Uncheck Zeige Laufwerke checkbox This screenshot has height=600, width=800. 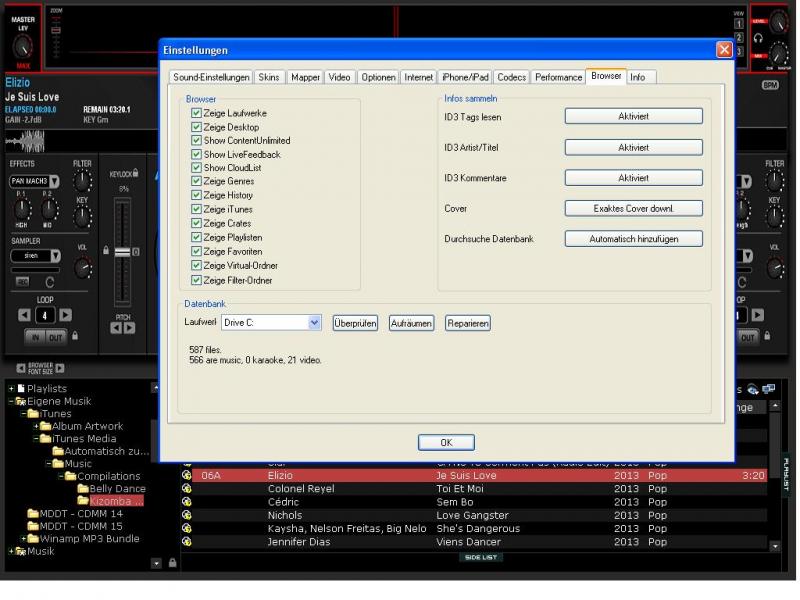click(196, 114)
